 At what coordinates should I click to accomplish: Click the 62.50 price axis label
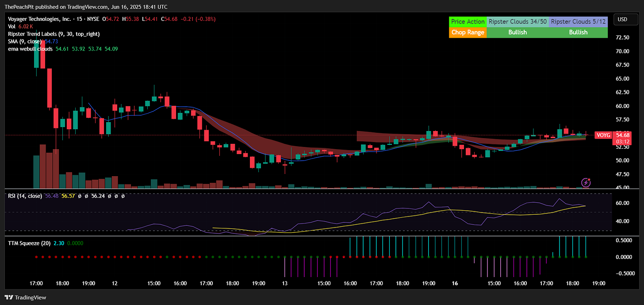pyautogui.click(x=622, y=93)
